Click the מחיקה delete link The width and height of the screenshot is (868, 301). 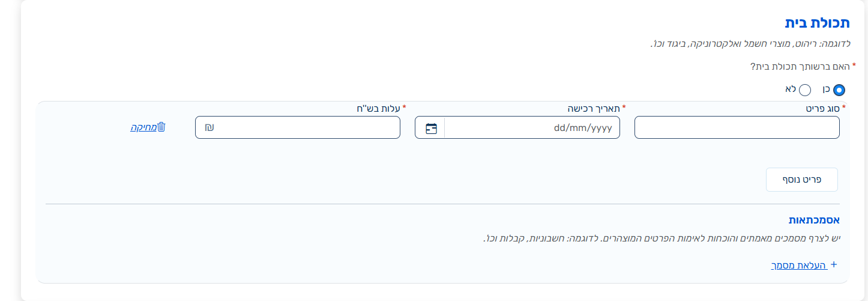click(x=143, y=127)
